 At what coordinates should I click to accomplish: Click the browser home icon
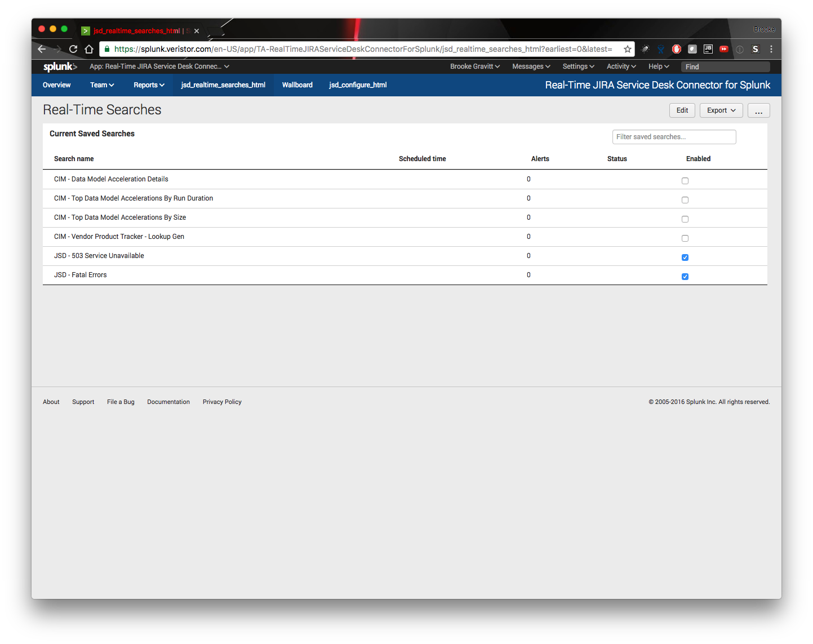pos(89,49)
